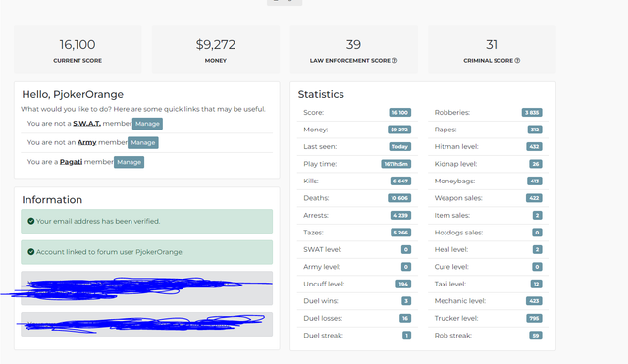Viewport: 628px width, 364px height.
Task: Click the 'Information' heading
Action: point(52,200)
